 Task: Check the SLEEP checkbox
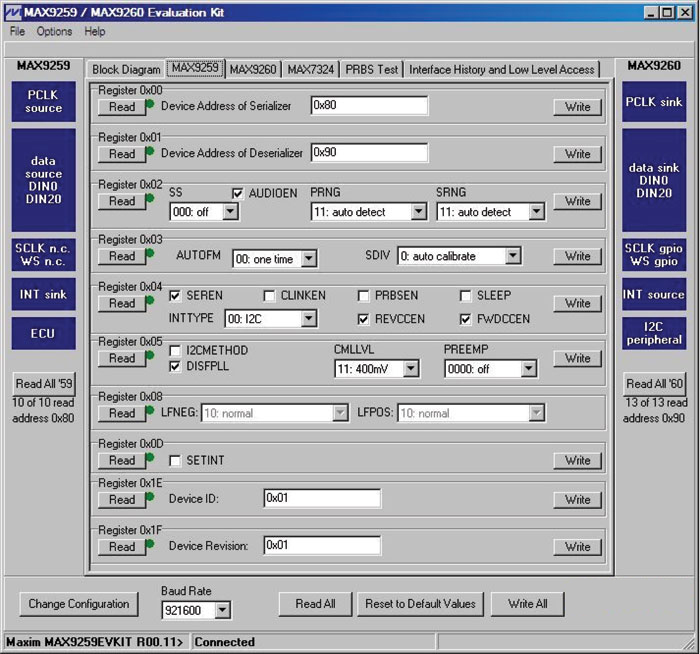(465, 296)
